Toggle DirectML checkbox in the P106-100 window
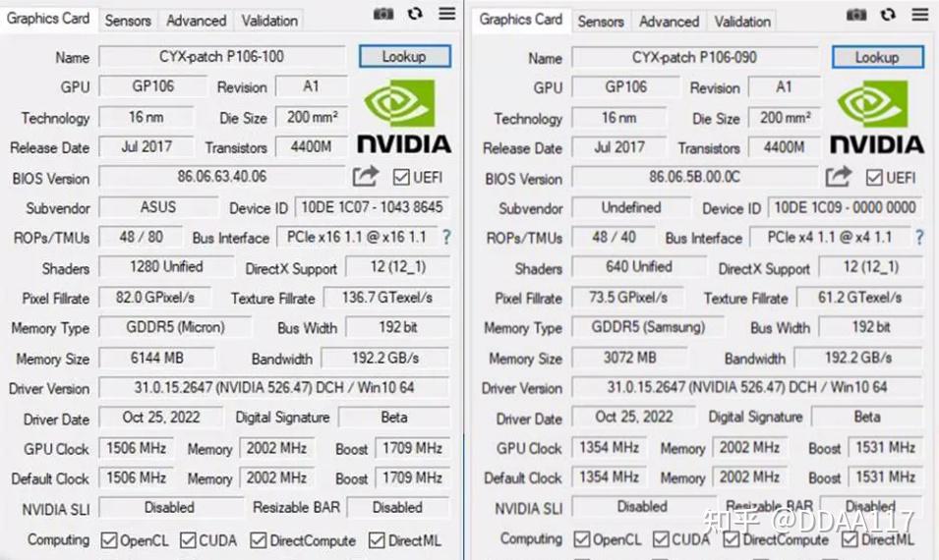939x560 pixels. click(x=377, y=540)
